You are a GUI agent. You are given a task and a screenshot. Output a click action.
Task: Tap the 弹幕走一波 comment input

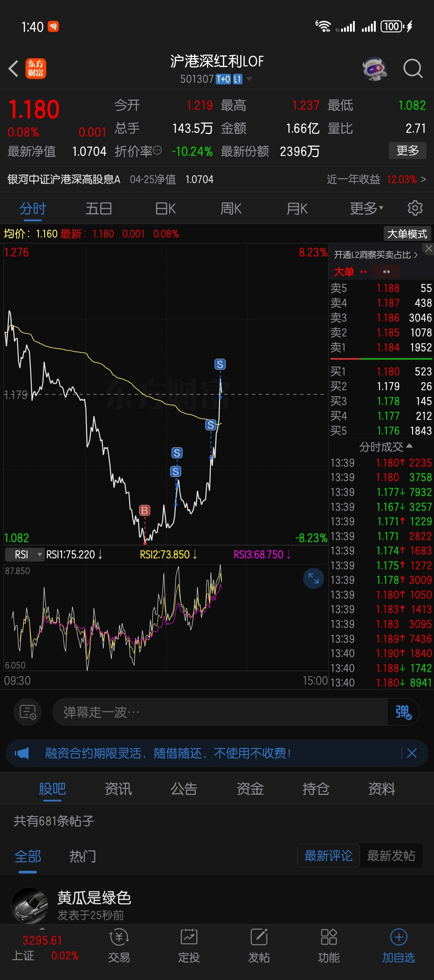(x=219, y=712)
